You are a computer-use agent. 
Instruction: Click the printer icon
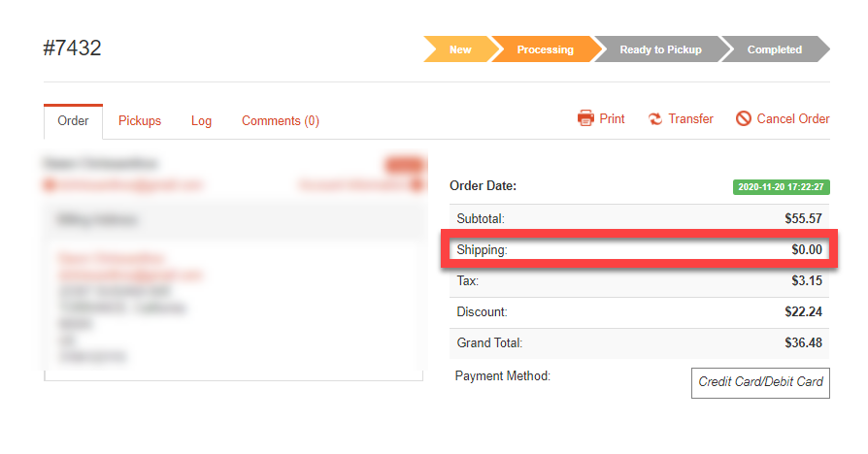585,118
